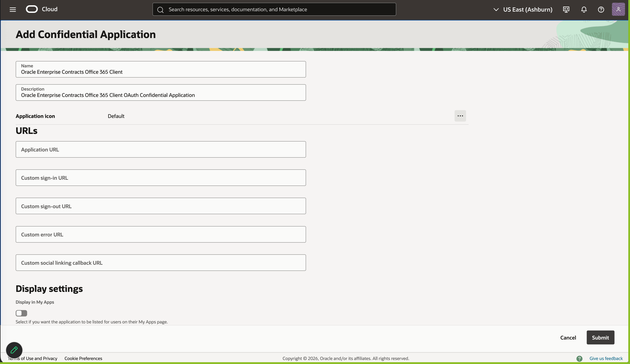
Task: Cancel adding the application
Action: pos(568,338)
